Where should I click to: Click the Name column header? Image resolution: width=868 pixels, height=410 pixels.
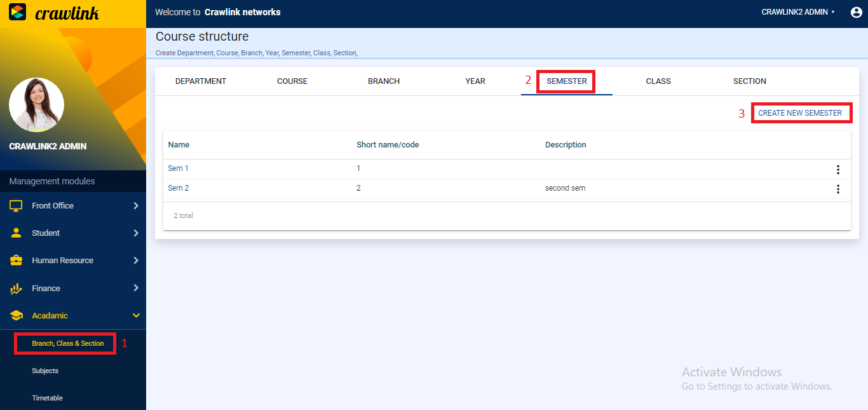[179, 145]
